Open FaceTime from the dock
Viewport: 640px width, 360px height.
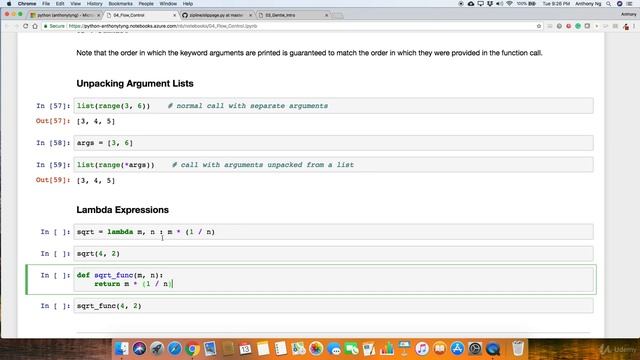pyautogui.click(x=351, y=349)
